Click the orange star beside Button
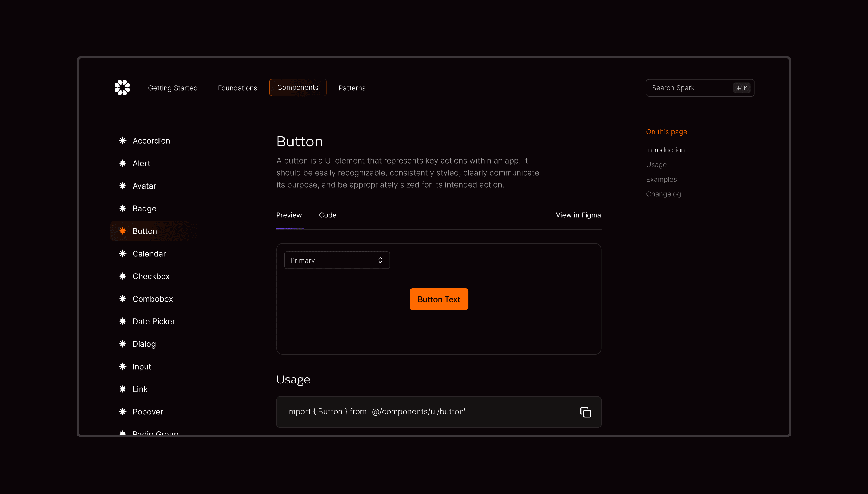The height and width of the screenshot is (494, 868). [x=123, y=231]
